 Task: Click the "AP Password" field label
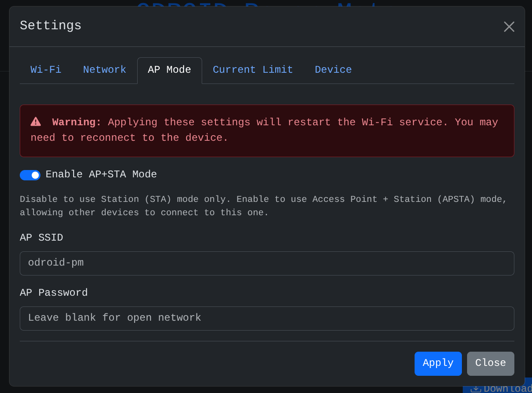(x=54, y=293)
